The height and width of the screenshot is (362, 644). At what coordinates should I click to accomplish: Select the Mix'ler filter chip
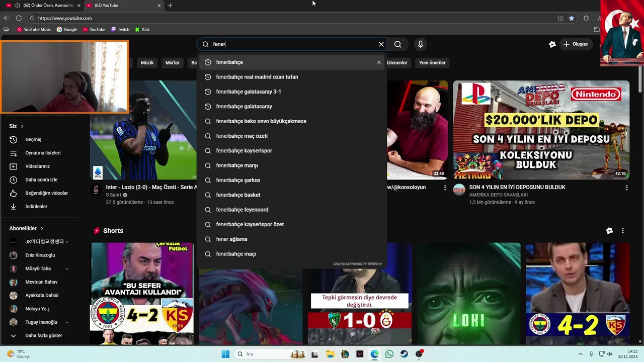[x=173, y=63]
